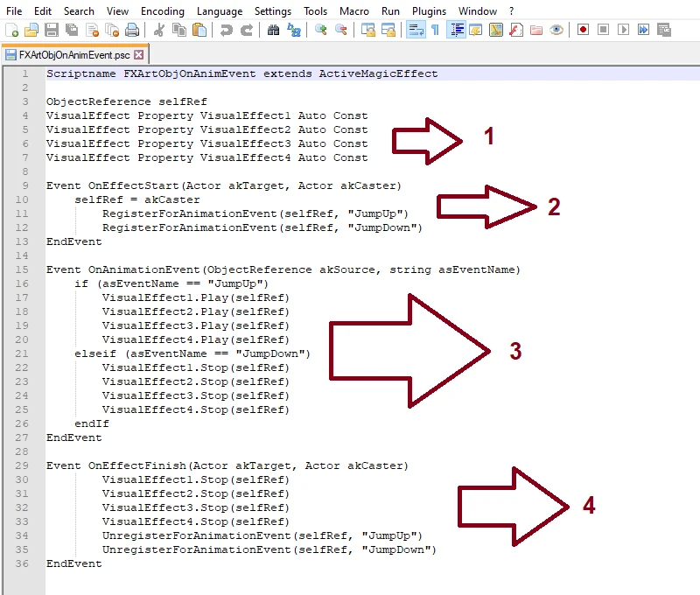Open the Macro menu
The image size is (700, 595).
[354, 11]
